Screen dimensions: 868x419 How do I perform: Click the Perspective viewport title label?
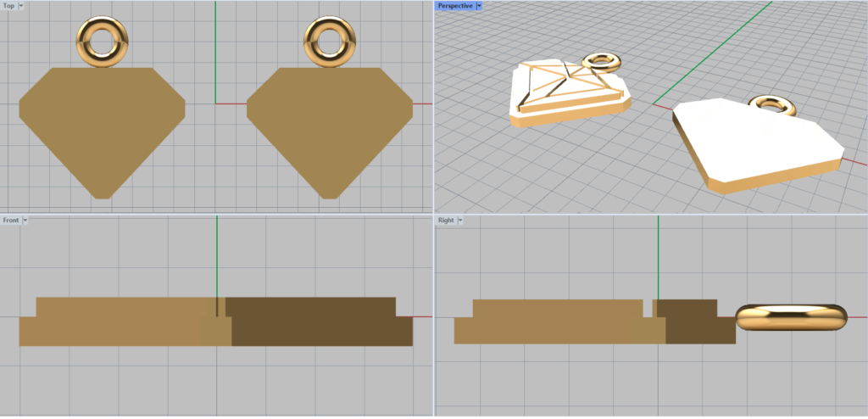click(x=455, y=5)
